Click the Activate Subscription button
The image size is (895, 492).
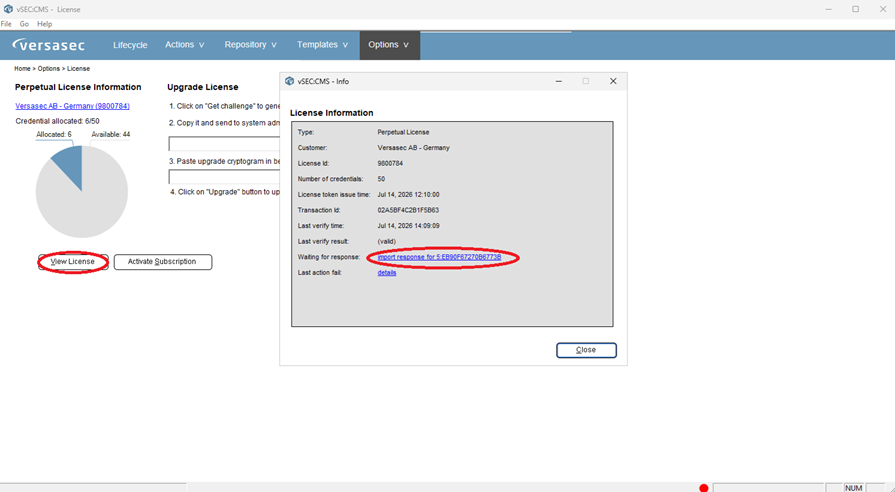point(163,262)
